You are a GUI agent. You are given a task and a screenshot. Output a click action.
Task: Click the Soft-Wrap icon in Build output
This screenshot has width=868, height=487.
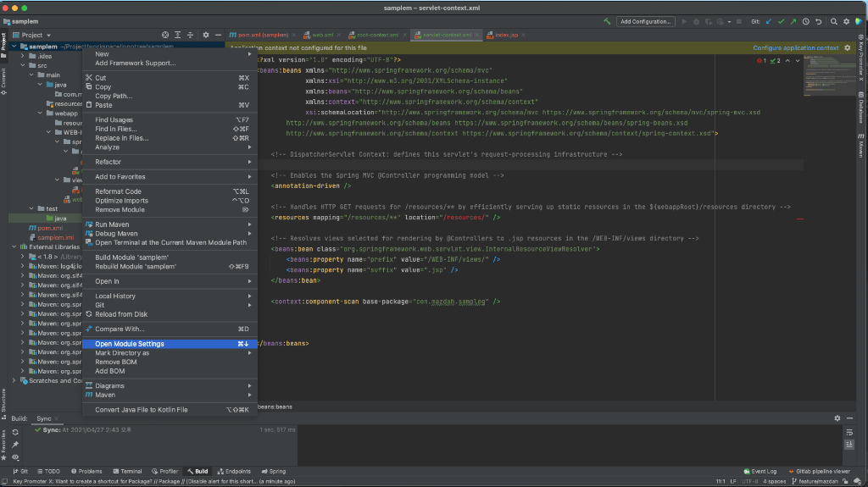tap(849, 432)
